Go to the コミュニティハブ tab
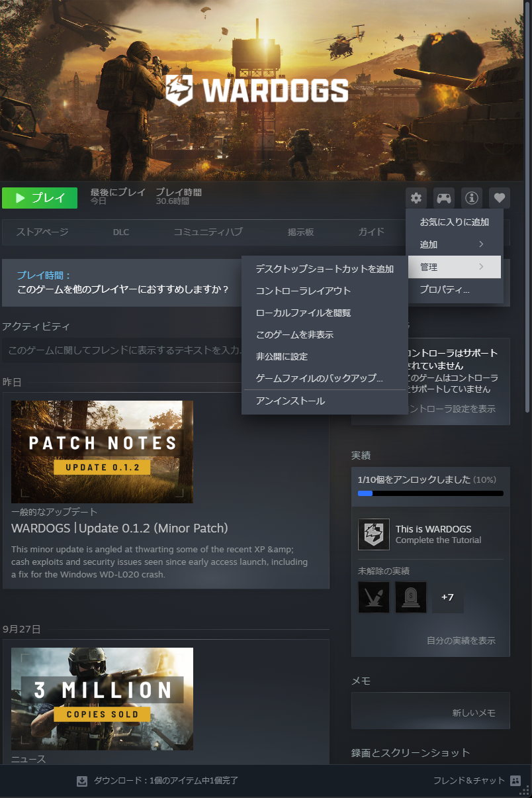The height and width of the screenshot is (798, 532). click(x=208, y=232)
